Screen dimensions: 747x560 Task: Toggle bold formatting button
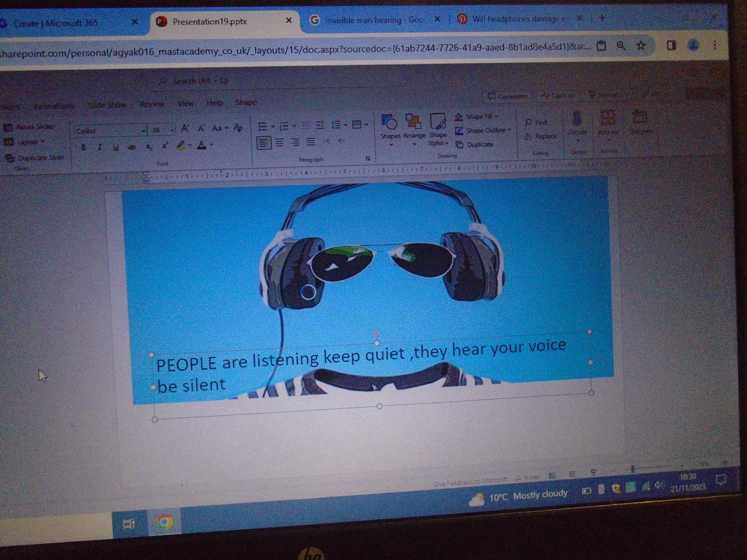click(83, 147)
